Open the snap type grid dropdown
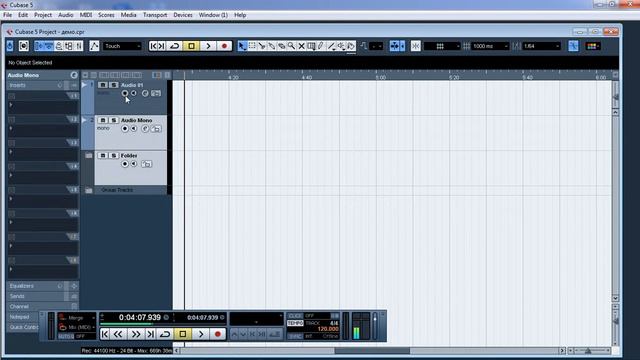Screen dimensions: 640x360 tap(442, 46)
